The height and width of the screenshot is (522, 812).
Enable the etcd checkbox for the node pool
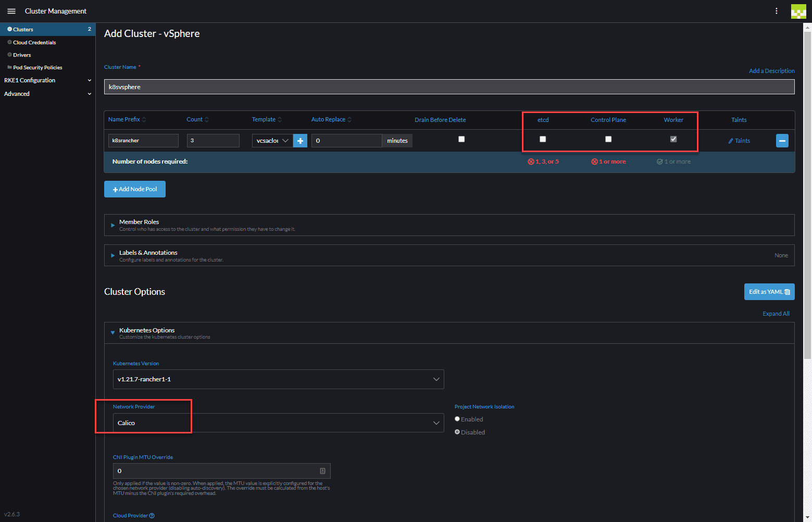tap(543, 139)
